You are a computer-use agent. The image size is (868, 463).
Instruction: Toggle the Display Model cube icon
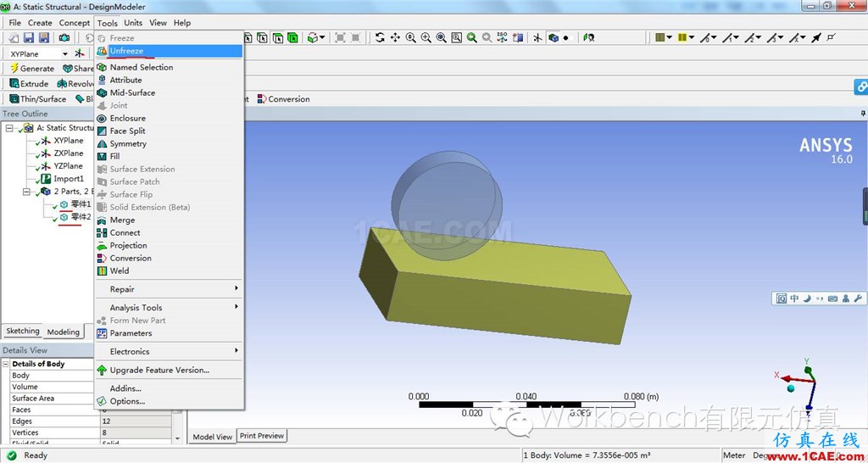(x=553, y=37)
